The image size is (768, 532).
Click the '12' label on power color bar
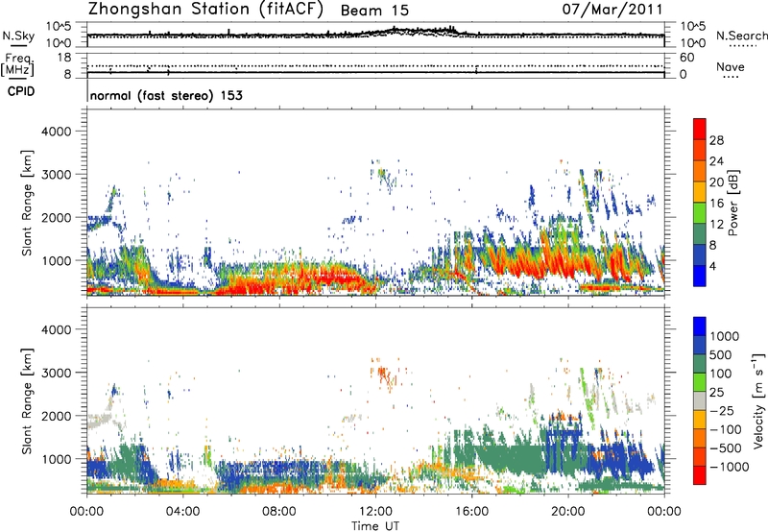(x=716, y=225)
